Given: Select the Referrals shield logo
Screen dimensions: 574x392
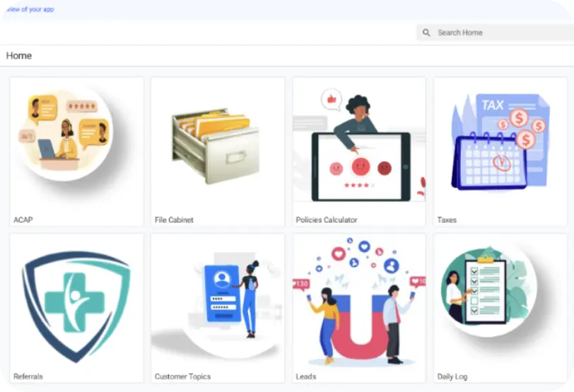Looking at the screenshot, I should coord(76,307).
